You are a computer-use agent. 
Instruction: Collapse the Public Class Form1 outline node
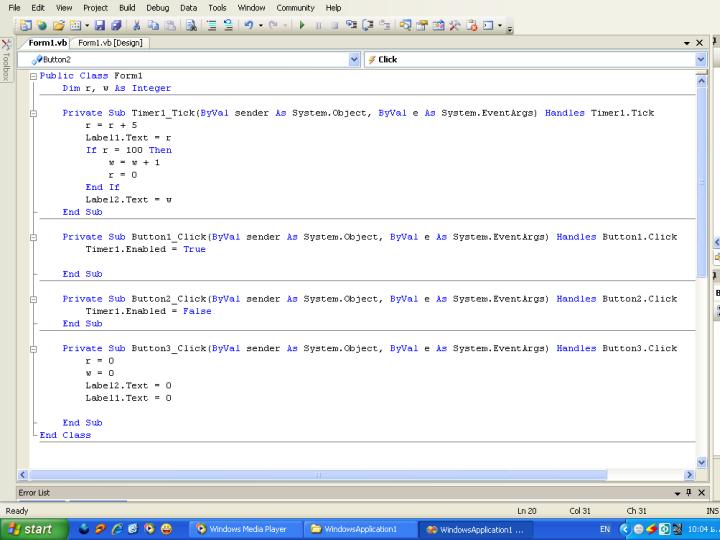(33, 76)
